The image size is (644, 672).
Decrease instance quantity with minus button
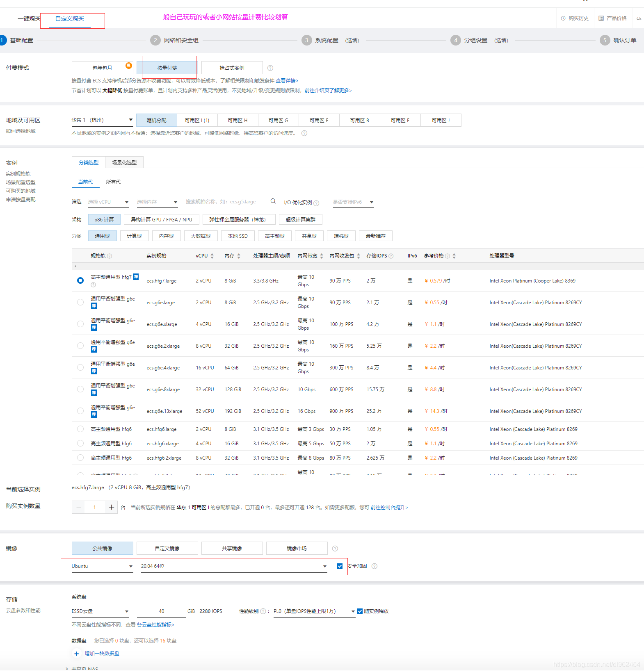pyautogui.click(x=79, y=508)
